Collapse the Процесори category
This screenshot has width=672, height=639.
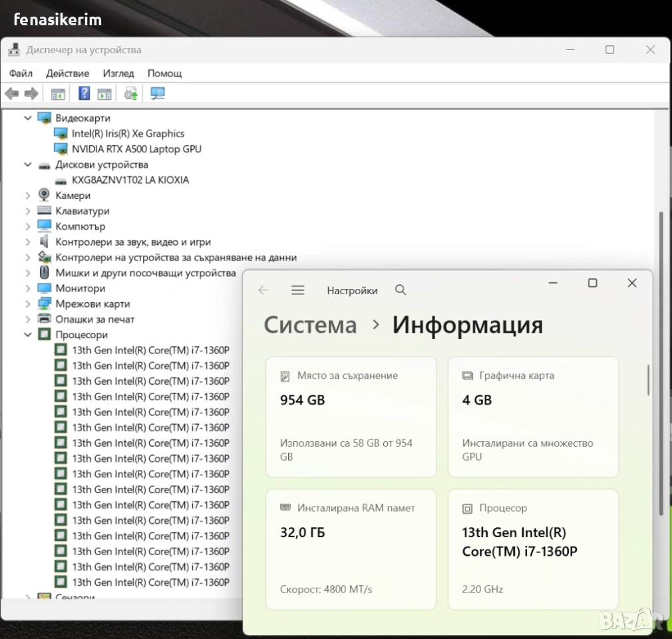[x=28, y=335]
